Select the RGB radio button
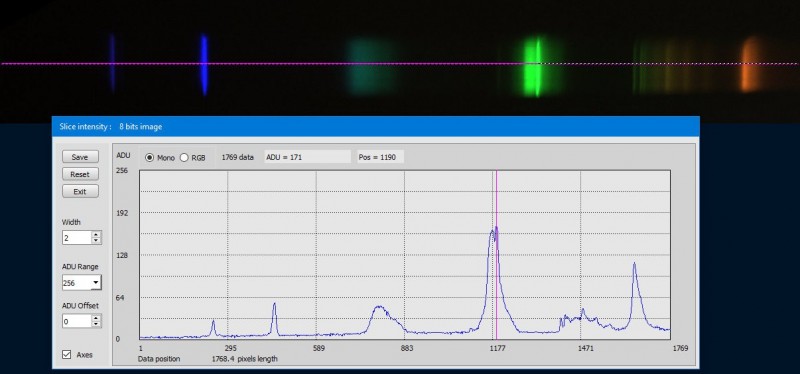This screenshot has width=800, height=374. (x=184, y=158)
